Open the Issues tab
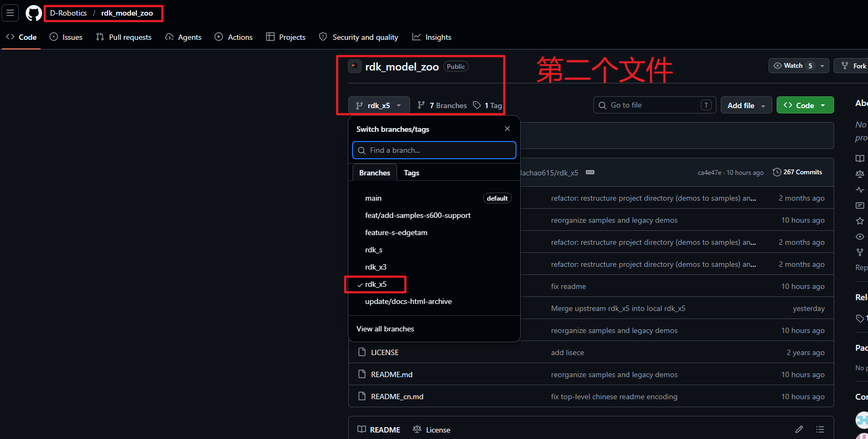The image size is (868, 439). [x=66, y=37]
